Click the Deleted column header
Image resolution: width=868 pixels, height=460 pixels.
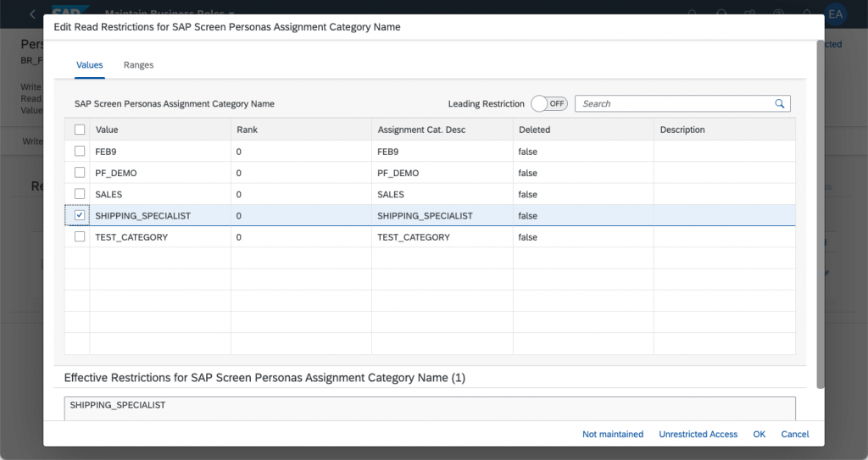tap(583, 130)
